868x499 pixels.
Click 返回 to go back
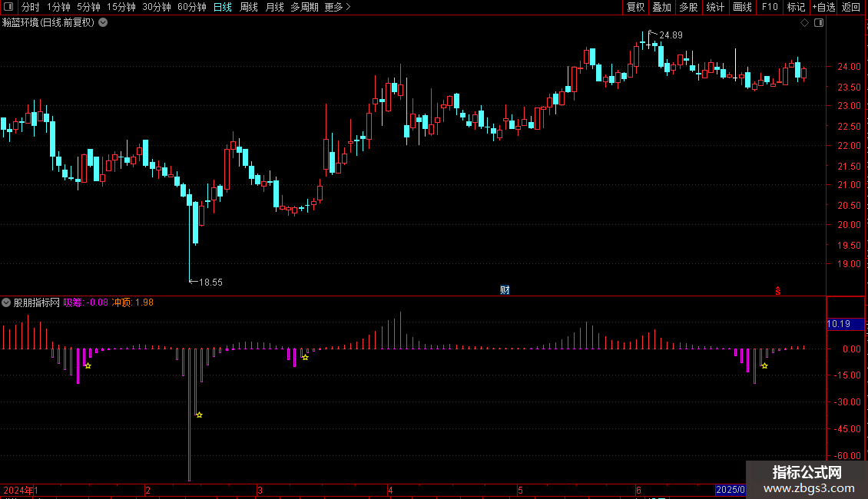851,7
